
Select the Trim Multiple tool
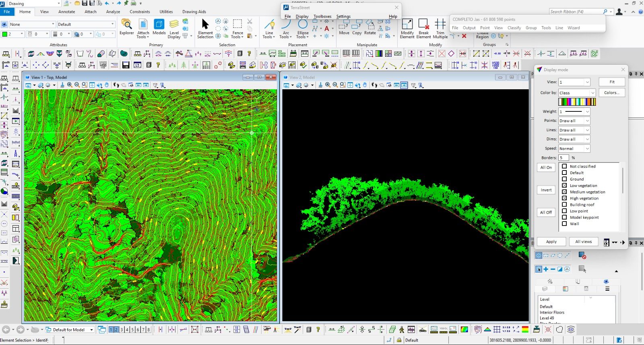(x=440, y=29)
